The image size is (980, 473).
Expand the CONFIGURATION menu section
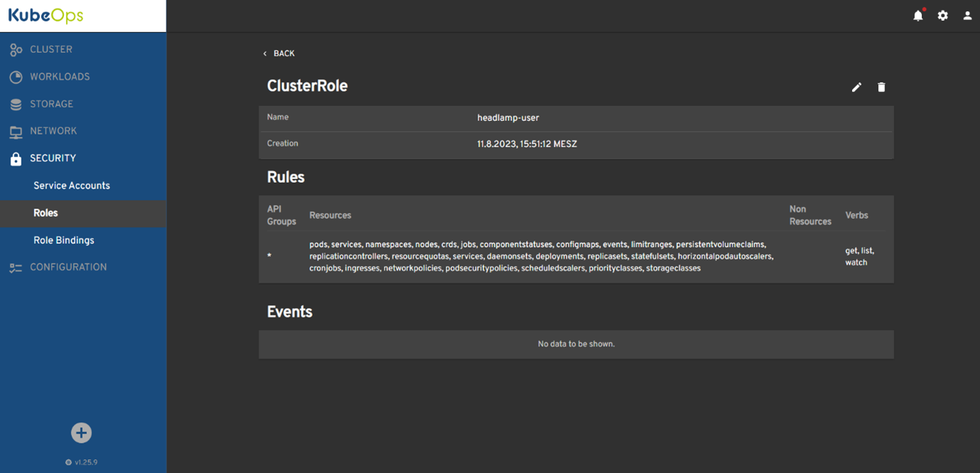tap(68, 267)
